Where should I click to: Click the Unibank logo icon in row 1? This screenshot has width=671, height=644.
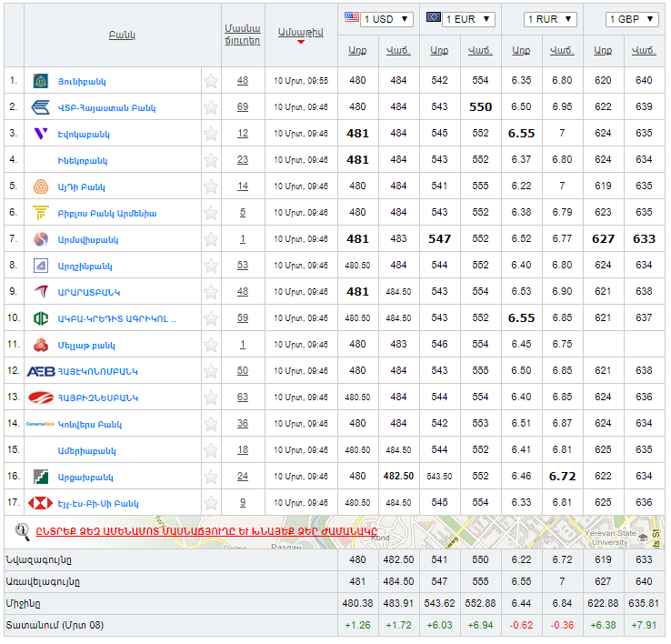[40, 81]
